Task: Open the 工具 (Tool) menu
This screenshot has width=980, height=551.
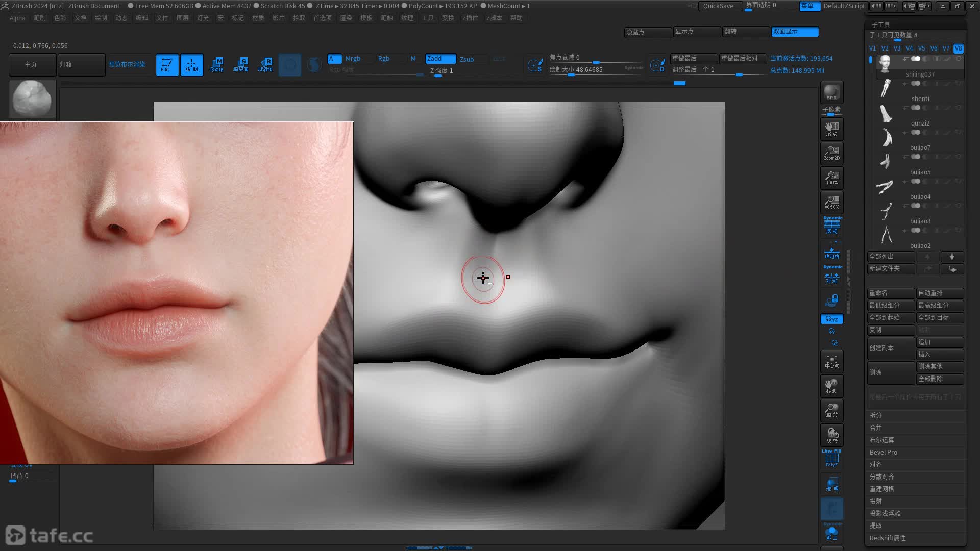Action: pos(427,18)
